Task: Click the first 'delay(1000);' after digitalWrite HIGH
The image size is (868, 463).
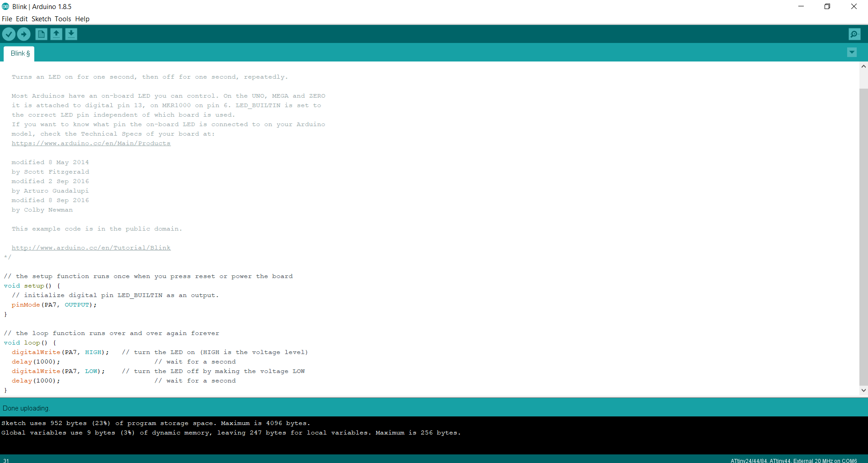Action: (x=36, y=362)
